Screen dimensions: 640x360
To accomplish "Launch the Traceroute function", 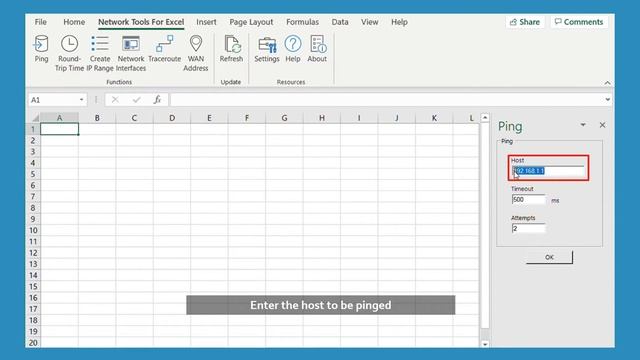I will click(x=164, y=49).
